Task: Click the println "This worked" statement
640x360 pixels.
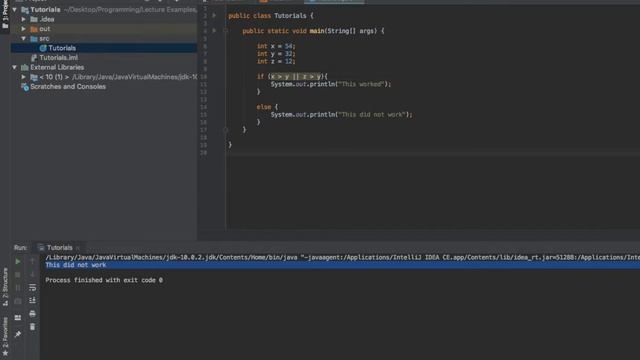Action: pyautogui.click(x=331, y=84)
